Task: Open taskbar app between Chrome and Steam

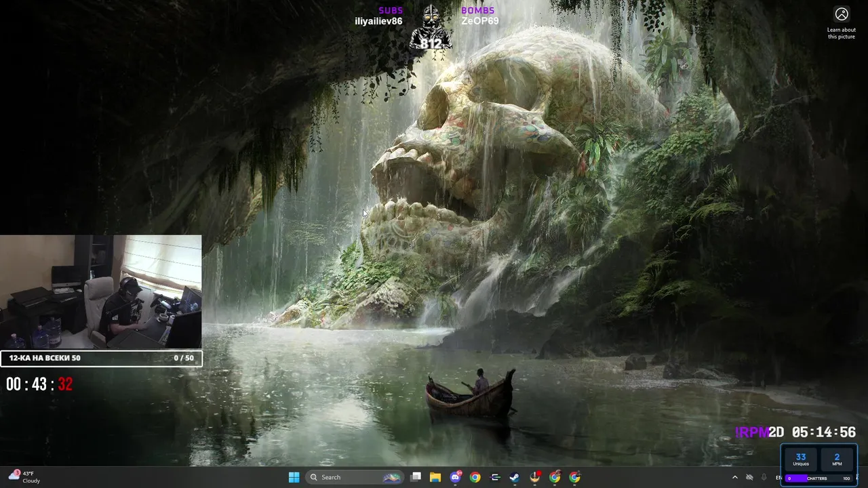Action: click(x=495, y=477)
